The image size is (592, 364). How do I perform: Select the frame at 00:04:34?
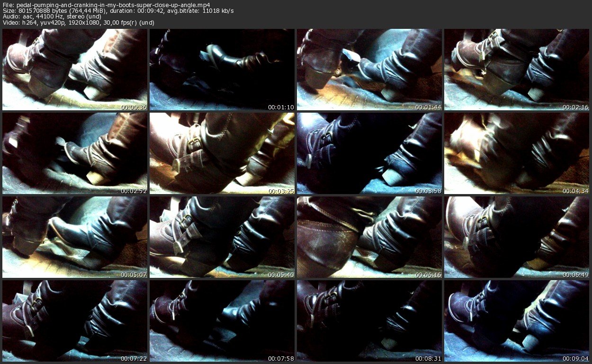click(x=517, y=153)
